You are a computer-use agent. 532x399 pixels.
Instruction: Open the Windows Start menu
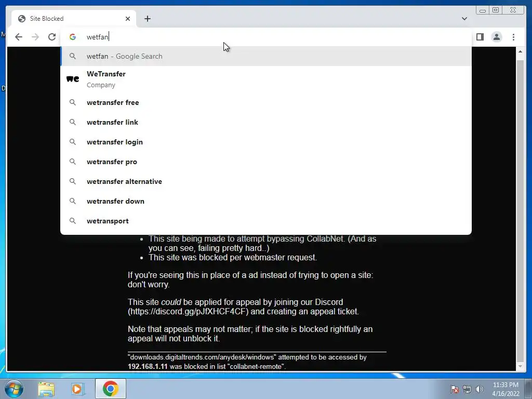(14, 389)
